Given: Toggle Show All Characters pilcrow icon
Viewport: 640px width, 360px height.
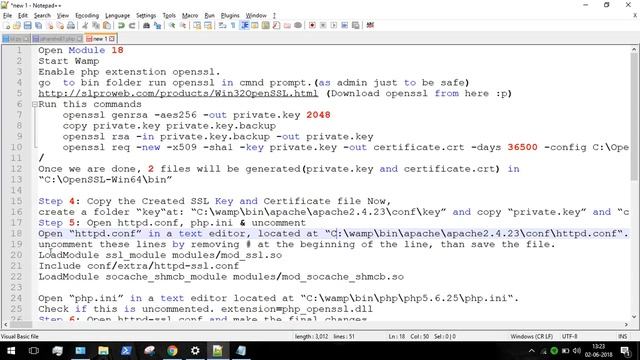Looking at the screenshot, I should click(233, 25).
